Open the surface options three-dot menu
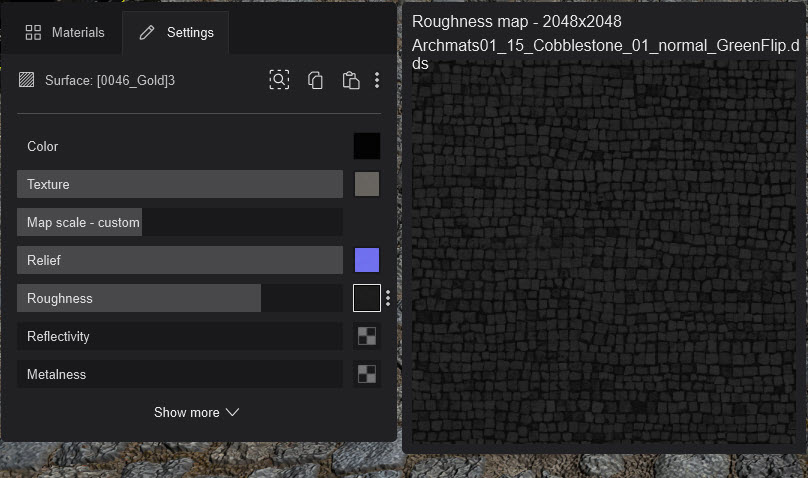Screen dimensions: 808x478 (x=377, y=80)
